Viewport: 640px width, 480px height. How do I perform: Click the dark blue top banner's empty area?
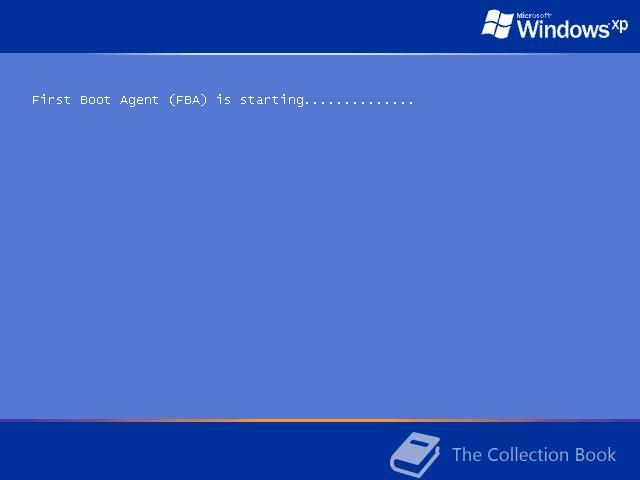coord(237,25)
